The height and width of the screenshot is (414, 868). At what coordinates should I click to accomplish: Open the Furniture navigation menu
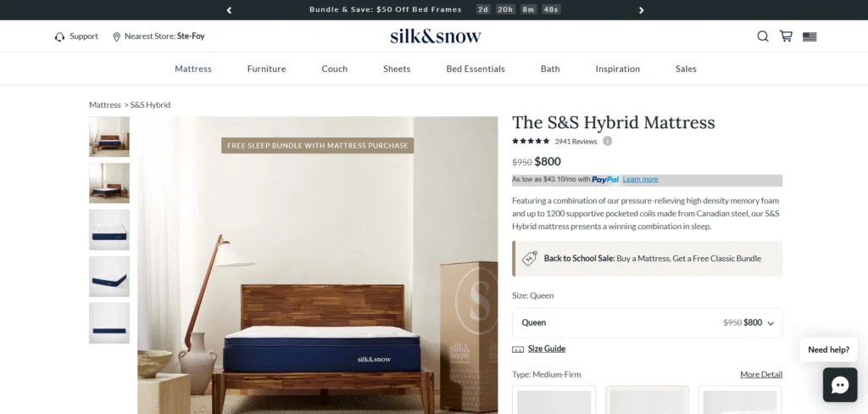266,69
